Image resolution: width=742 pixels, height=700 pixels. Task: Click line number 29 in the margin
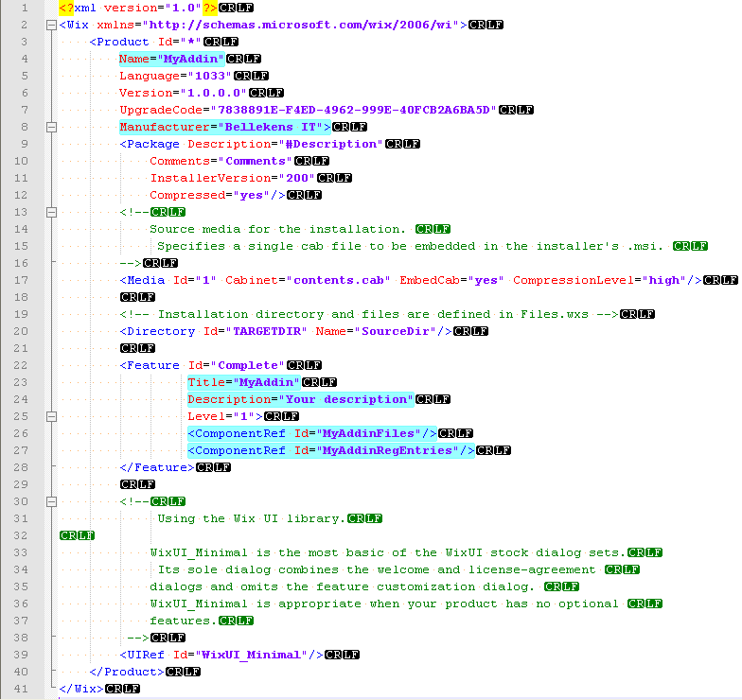tap(21, 484)
